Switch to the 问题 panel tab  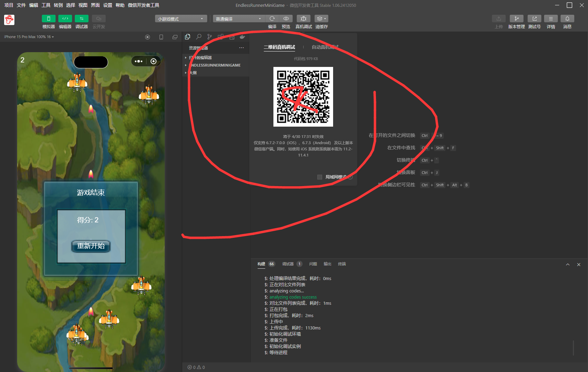pos(313,264)
